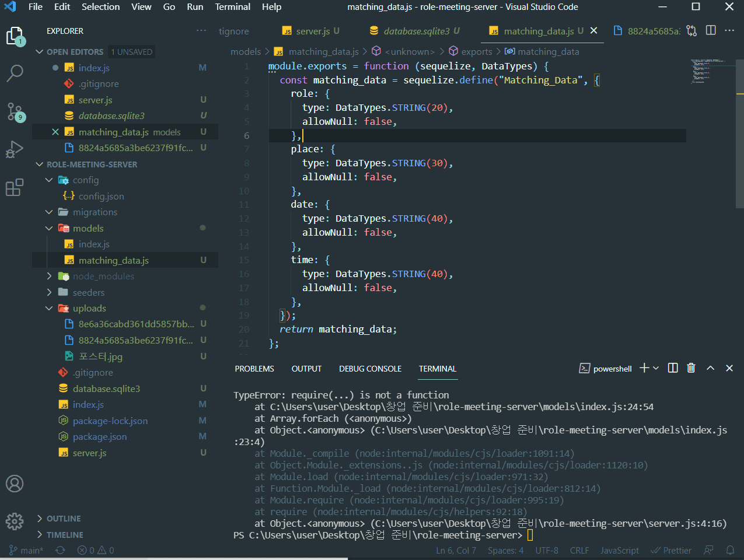Open the notifications bell in status bar
Screen dimensions: 744x560
pos(730,550)
